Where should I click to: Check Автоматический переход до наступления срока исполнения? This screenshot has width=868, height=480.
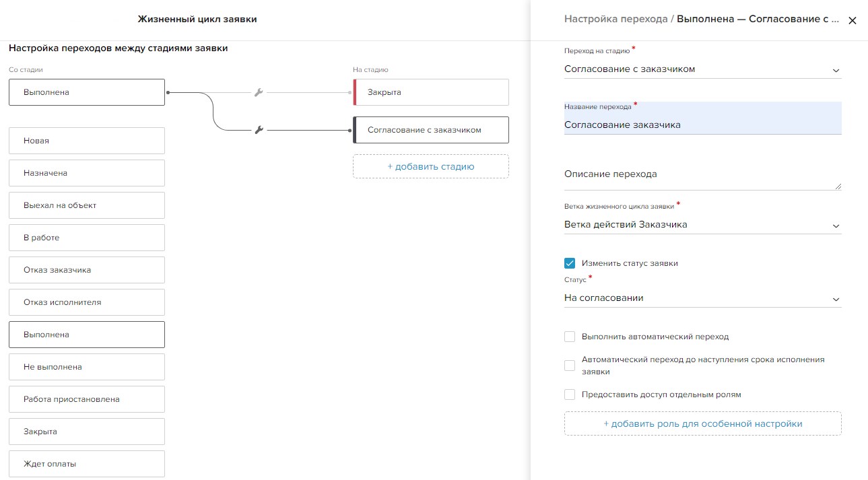(x=570, y=366)
